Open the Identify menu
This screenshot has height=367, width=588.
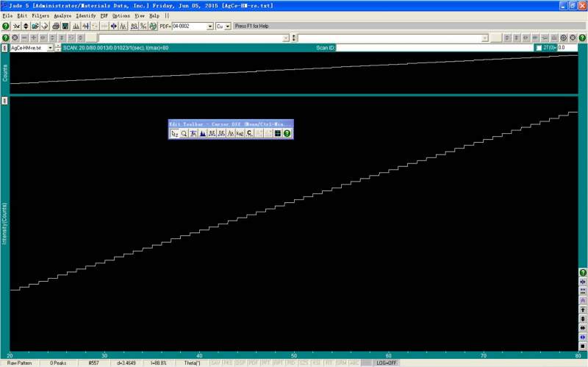[86, 15]
